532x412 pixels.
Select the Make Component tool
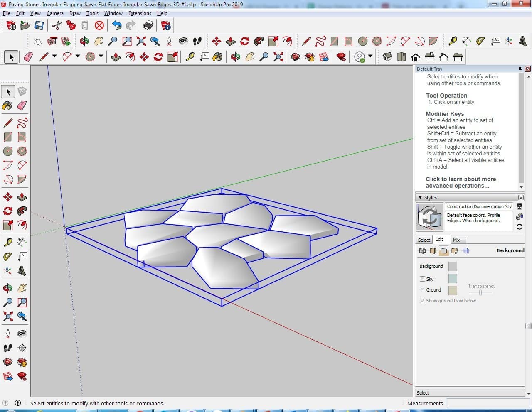coord(22,91)
